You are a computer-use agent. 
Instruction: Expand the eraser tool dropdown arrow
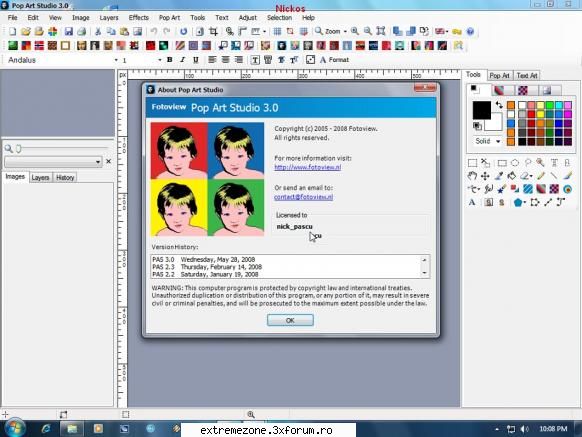coord(532,176)
